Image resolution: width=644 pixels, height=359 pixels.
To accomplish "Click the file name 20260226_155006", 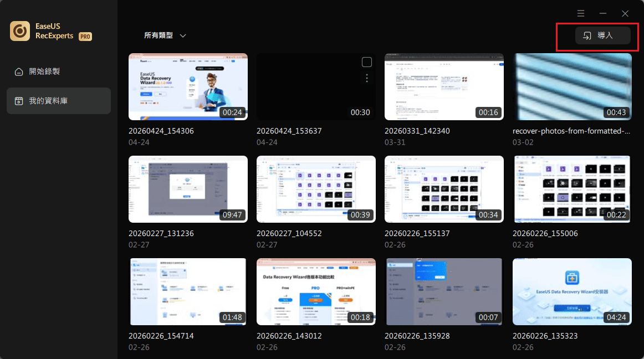I will pyautogui.click(x=545, y=233).
